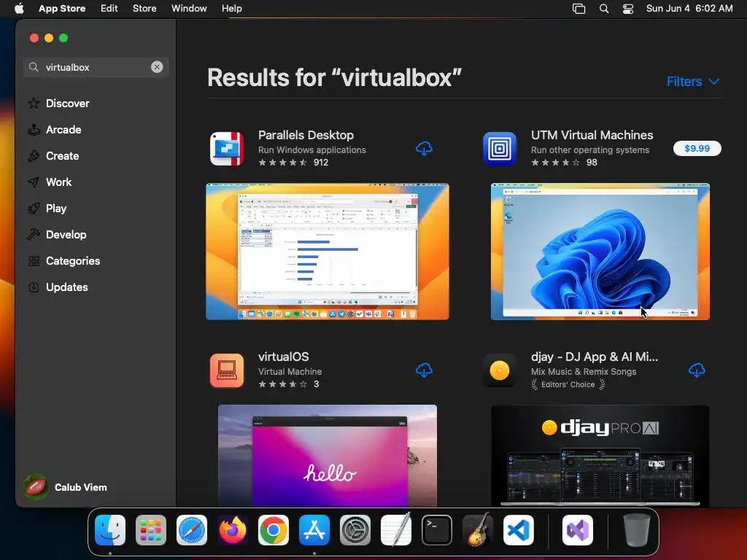Open the Store menu
Viewport: 747px width, 560px height.
(x=144, y=9)
